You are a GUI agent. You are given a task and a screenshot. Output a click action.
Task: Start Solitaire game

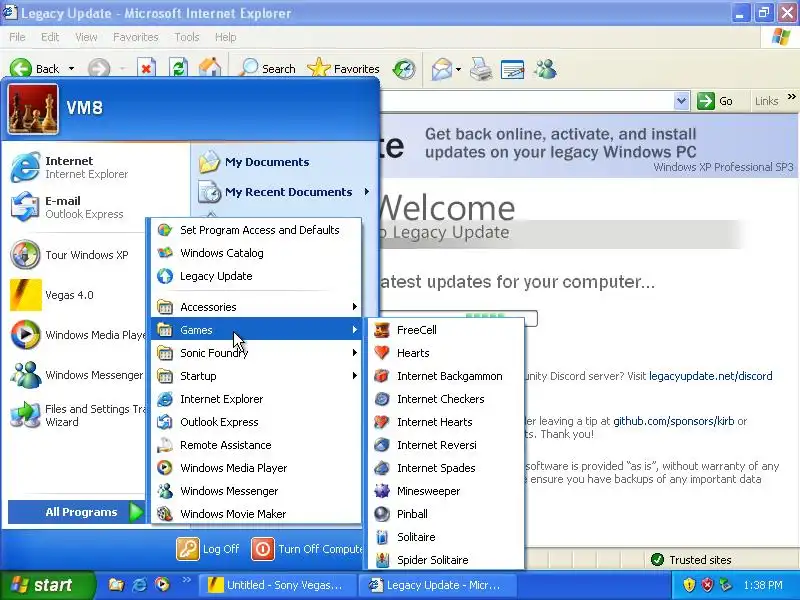click(446, 537)
